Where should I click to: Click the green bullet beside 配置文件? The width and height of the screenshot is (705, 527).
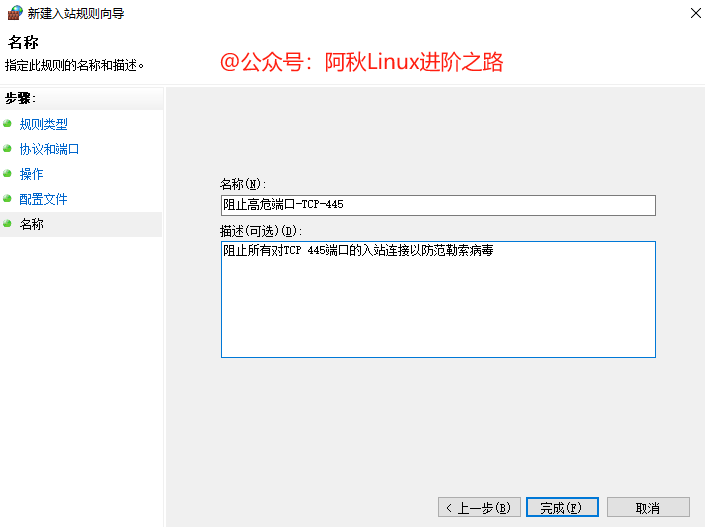7,198
